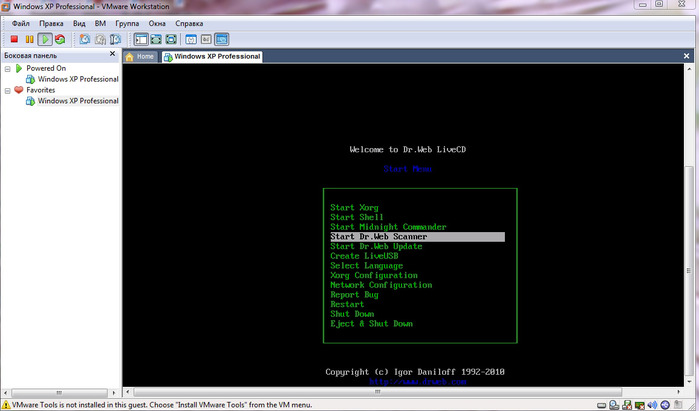The image size is (699, 411).
Task: Click the VM view horizontal scrollbar thumb
Action: pos(378,392)
